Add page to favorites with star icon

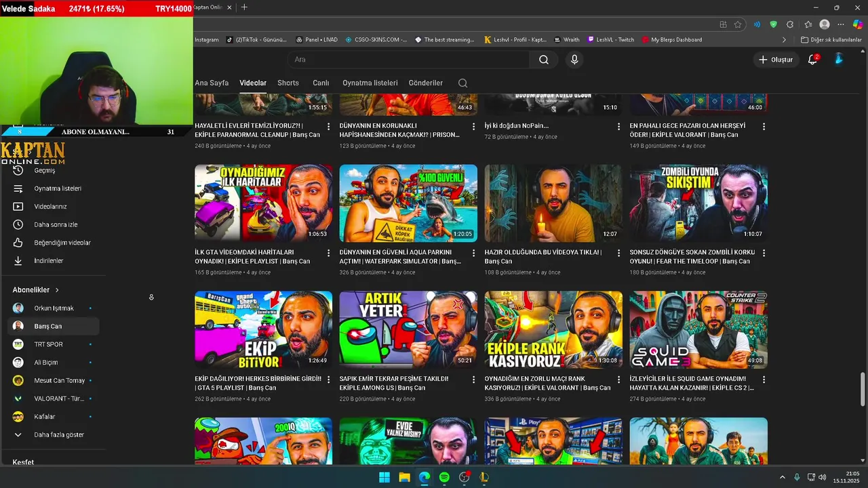click(x=738, y=24)
